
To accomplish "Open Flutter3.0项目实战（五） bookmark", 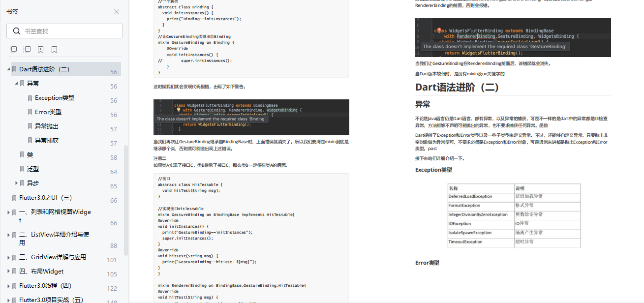I will pyautogui.click(x=51, y=300).
